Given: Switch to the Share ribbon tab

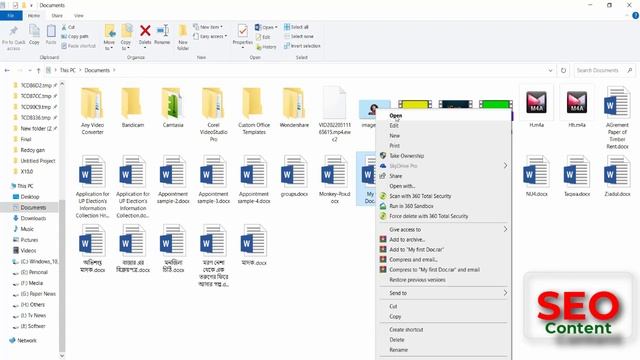Looking at the screenshot, I should [x=57, y=16].
